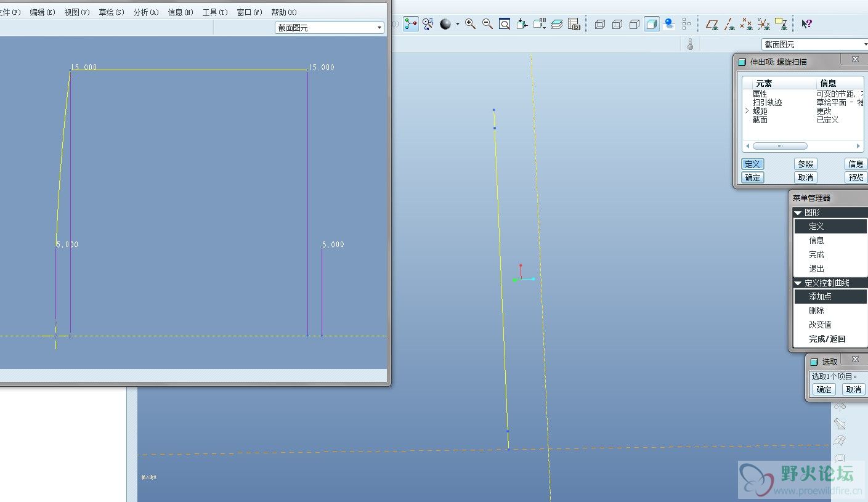Click 预览 button in 螺旋扫描 dialog

tap(856, 177)
